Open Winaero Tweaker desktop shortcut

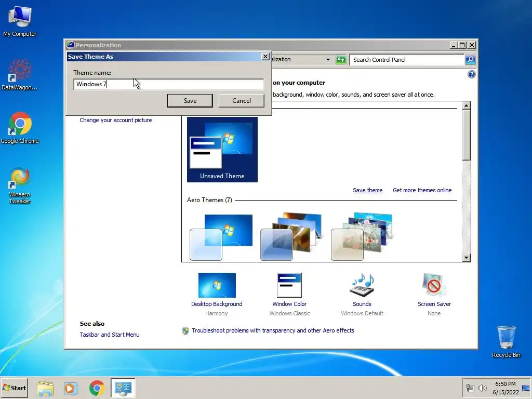pos(20,185)
